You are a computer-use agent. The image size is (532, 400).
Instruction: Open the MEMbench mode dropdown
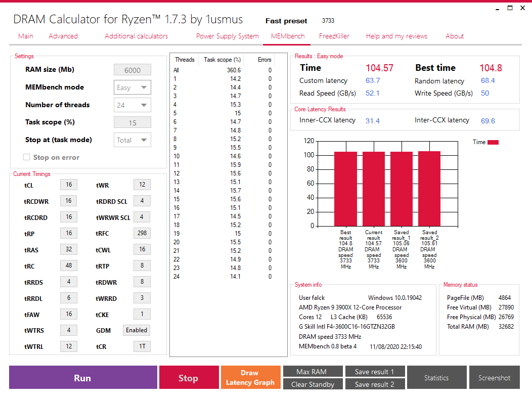pyautogui.click(x=132, y=87)
